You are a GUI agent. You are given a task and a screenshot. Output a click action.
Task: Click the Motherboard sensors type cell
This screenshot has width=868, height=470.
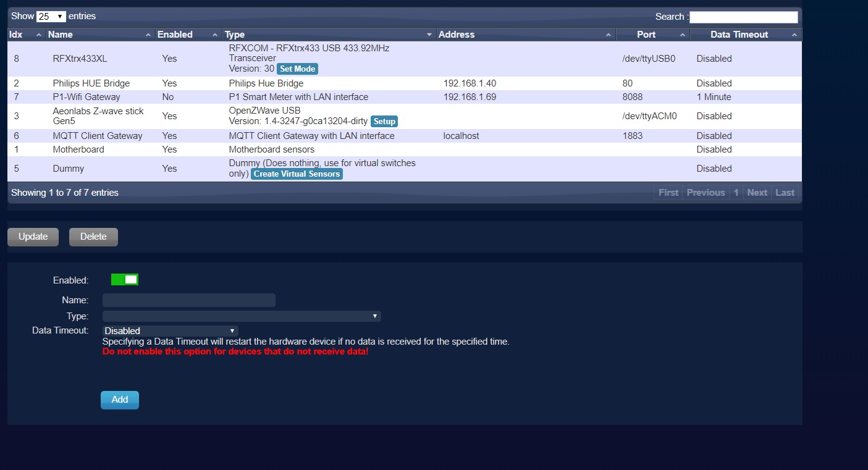coord(272,149)
